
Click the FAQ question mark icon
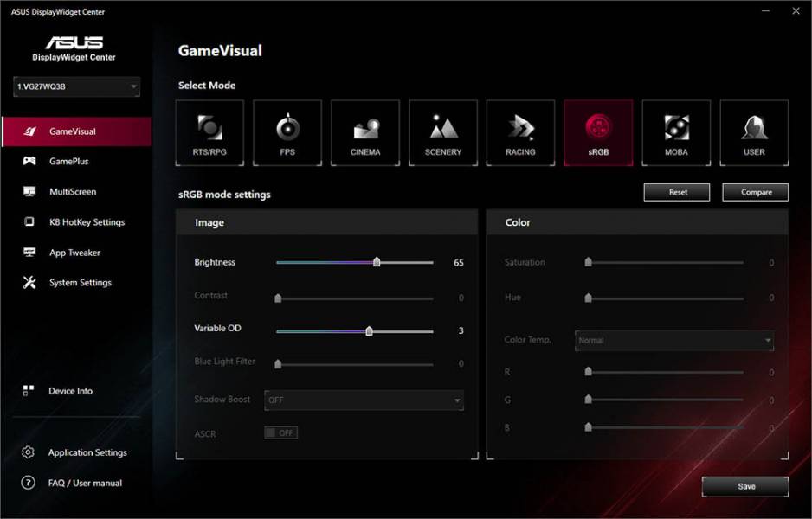[28, 483]
